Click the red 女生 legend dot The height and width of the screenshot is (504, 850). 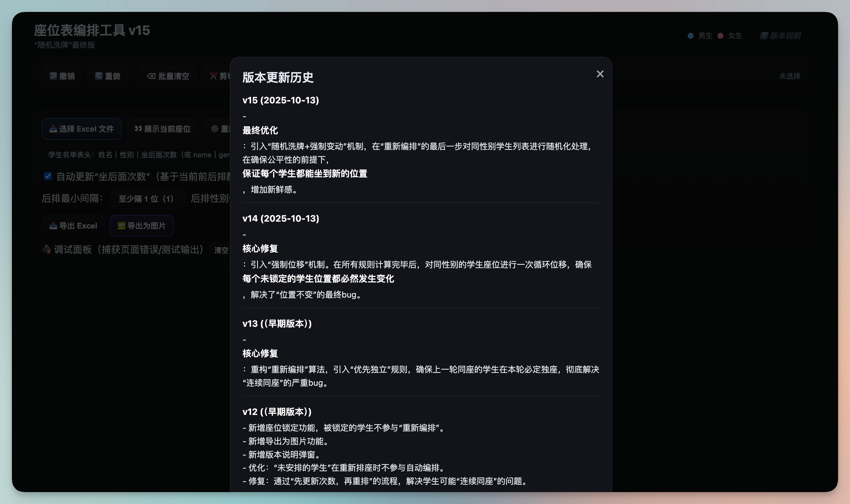click(720, 36)
